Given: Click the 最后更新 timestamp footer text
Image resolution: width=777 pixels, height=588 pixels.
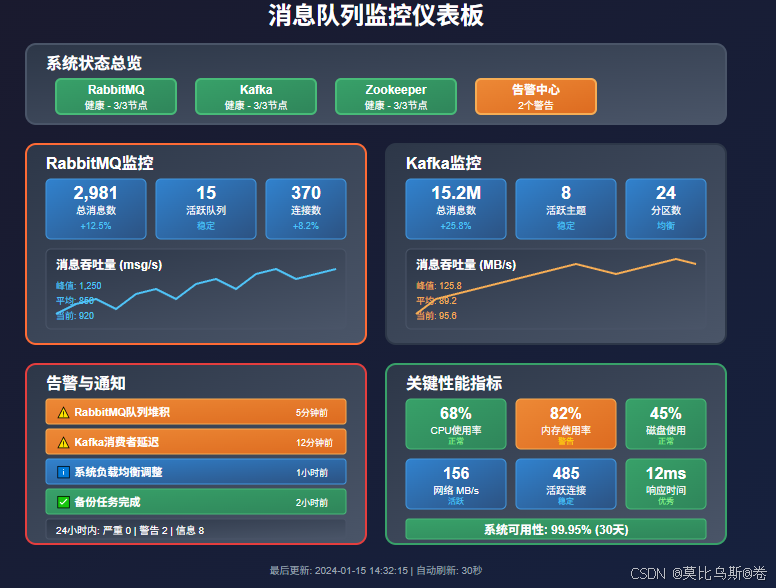Looking at the screenshot, I should [376, 571].
